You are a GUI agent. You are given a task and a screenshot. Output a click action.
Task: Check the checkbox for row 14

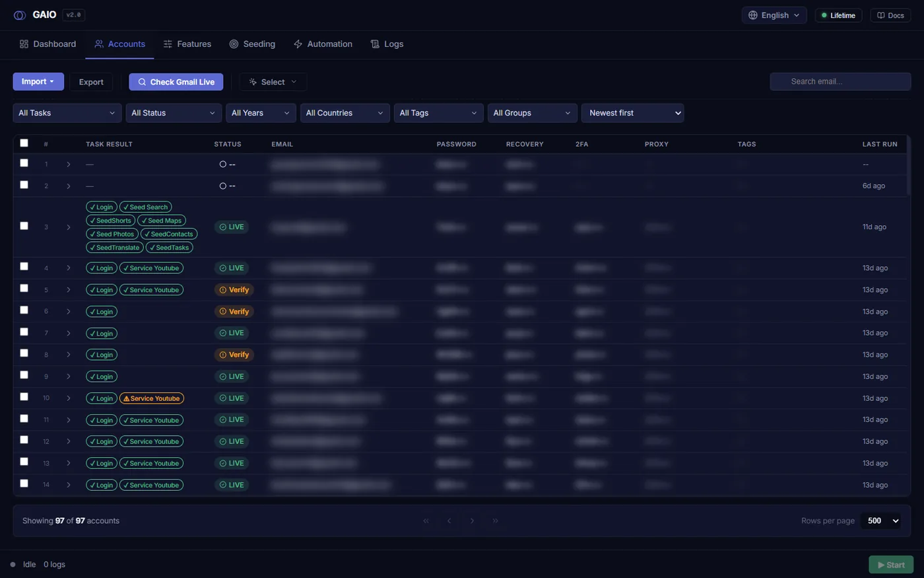pos(24,484)
